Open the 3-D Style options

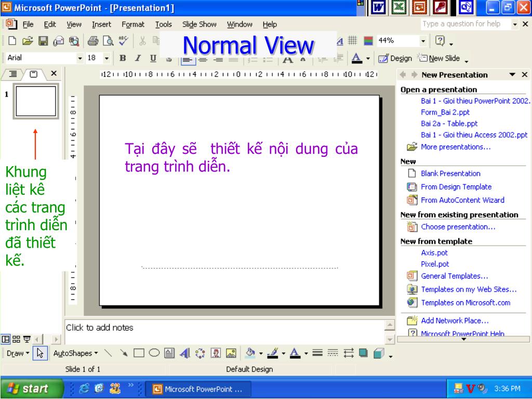click(379, 353)
